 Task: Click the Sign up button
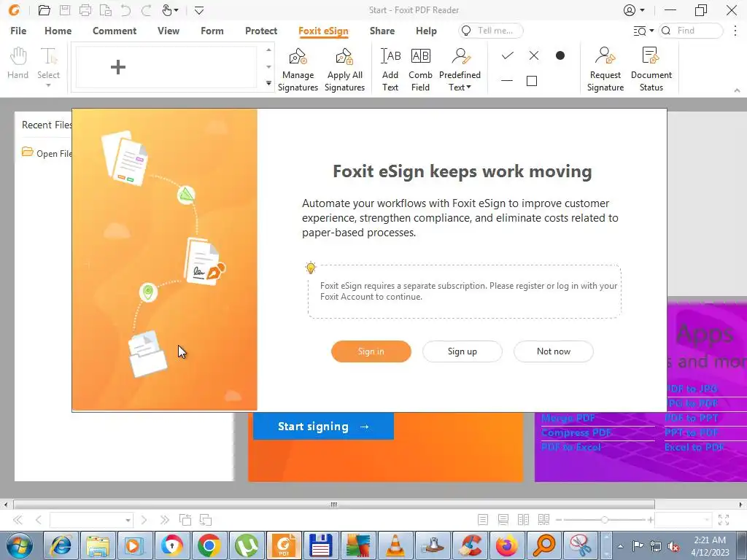[x=462, y=351]
